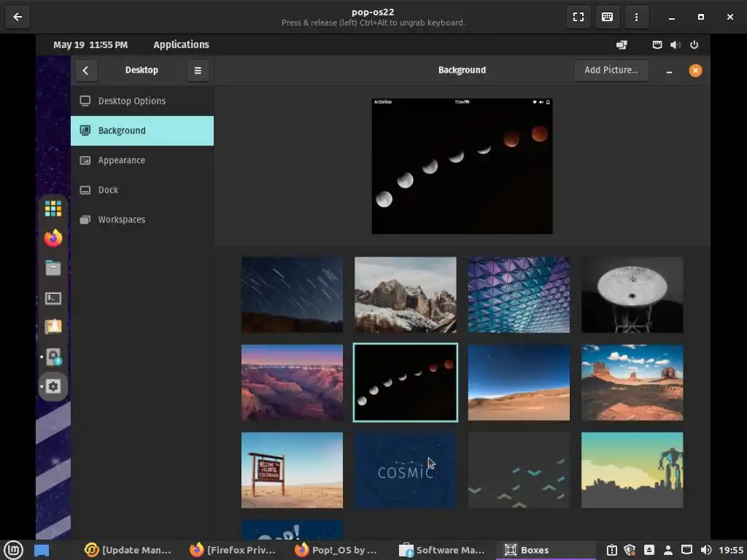Click the workspace indicator icon in Pop!_OS top bar
Image resolution: width=747 pixels, height=560 pixels.
(x=622, y=44)
